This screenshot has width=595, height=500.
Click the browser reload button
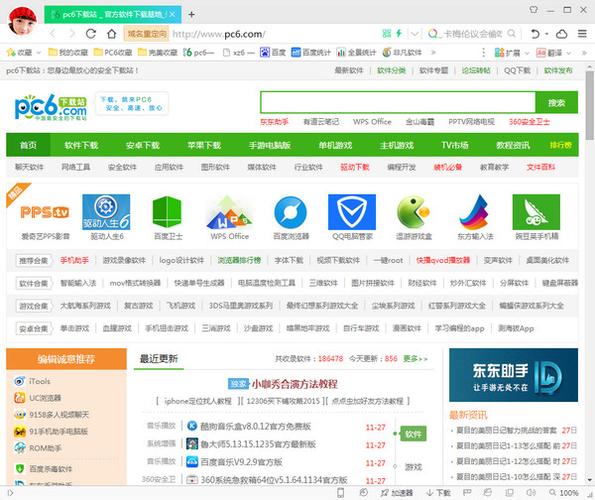(x=91, y=34)
